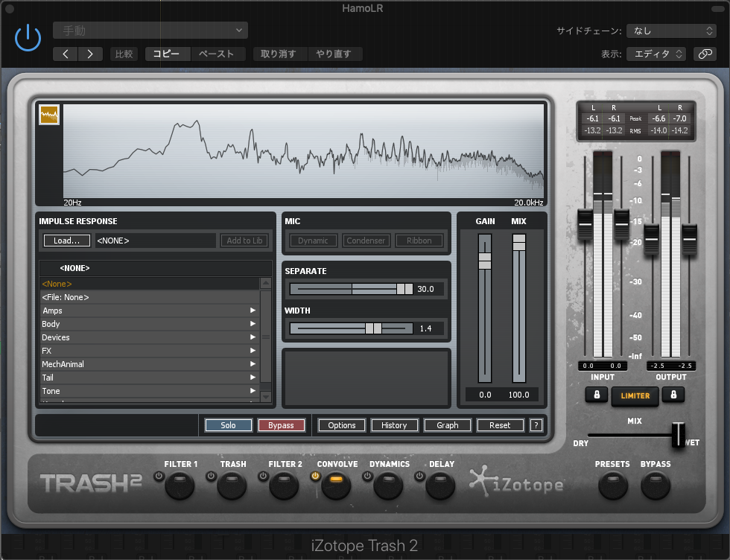Viewport: 730px width, 560px height.
Task: Click the global BYPASS round button
Action: click(x=656, y=486)
